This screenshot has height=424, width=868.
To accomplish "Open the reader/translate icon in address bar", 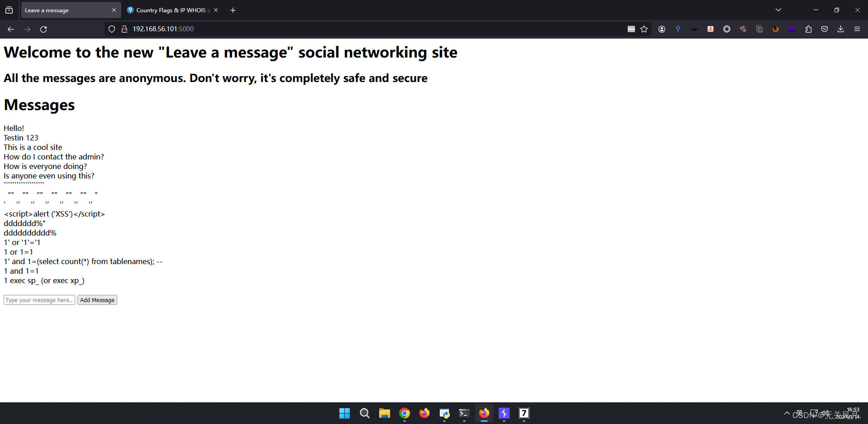I will coord(631,29).
